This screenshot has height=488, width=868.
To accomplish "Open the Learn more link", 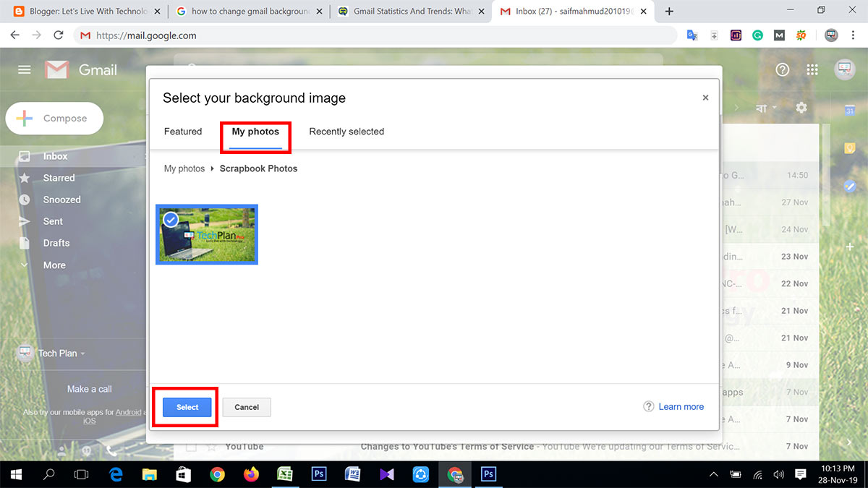I will click(x=681, y=406).
